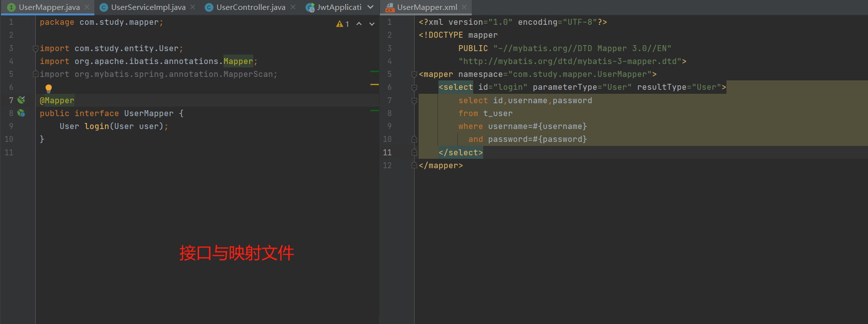Viewport: 868px width, 324px height.
Task: Close the UserMapper.java tab
Action: 87,7
